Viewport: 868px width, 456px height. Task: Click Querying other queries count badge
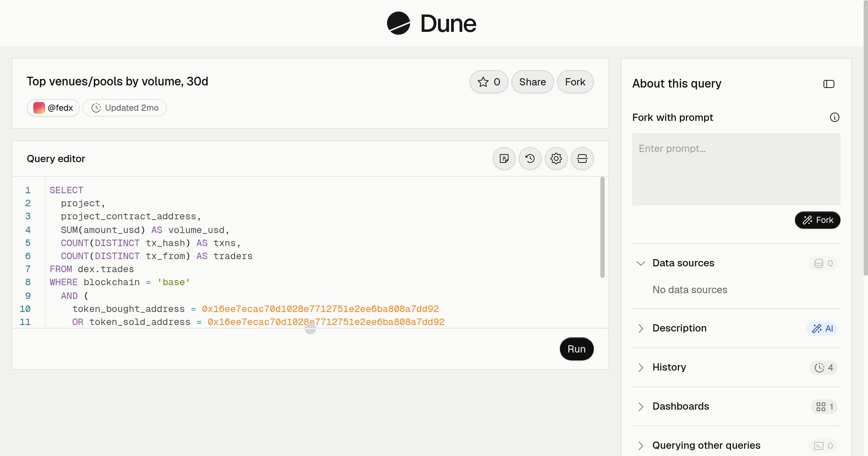tap(823, 446)
